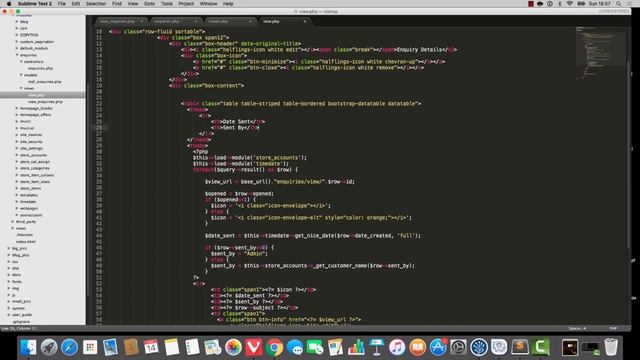This screenshot has height=360, width=640.
Task: Open FaceTime in the dock
Action: [x=315, y=347]
